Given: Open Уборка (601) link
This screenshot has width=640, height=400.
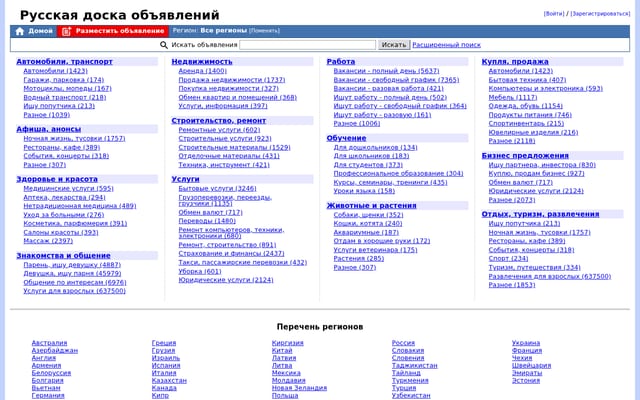Looking at the screenshot, I should tap(200, 271).
